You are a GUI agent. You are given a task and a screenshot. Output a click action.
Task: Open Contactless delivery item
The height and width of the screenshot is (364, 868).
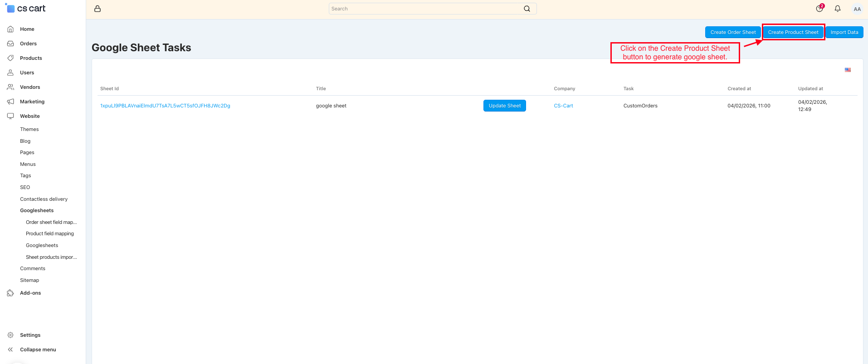tap(44, 199)
